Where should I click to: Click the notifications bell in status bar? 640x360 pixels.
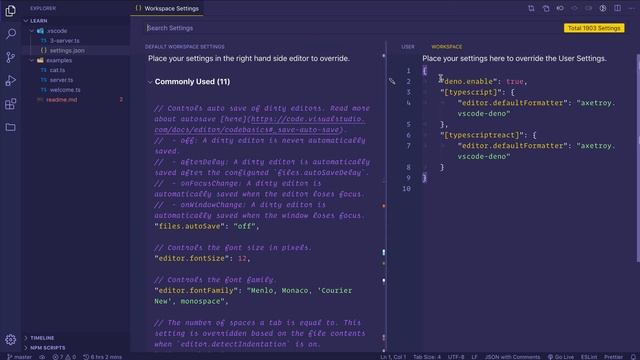(x=633, y=357)
